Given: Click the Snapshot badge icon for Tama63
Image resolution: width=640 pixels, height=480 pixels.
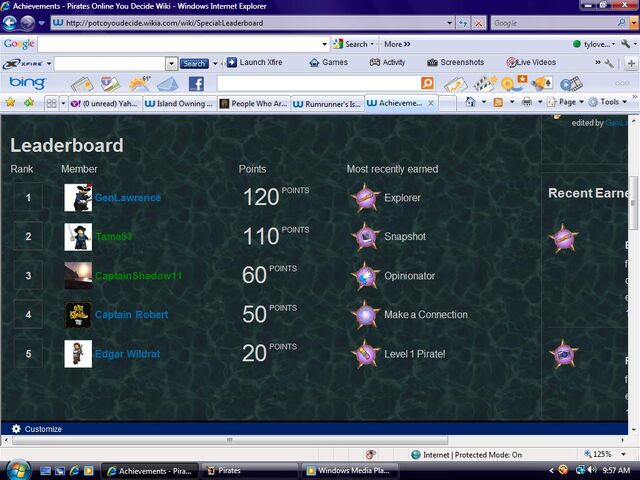Looking at the screenshot, I should pos(365,236).
